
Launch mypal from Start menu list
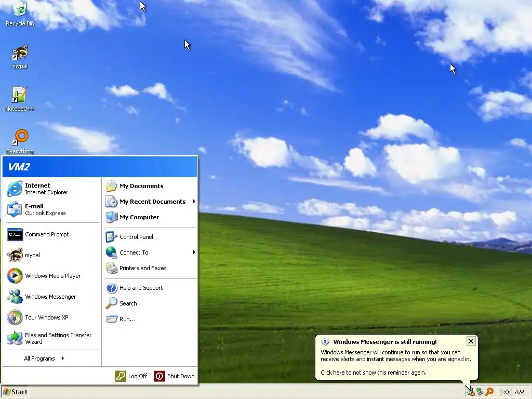click(52, 255)
